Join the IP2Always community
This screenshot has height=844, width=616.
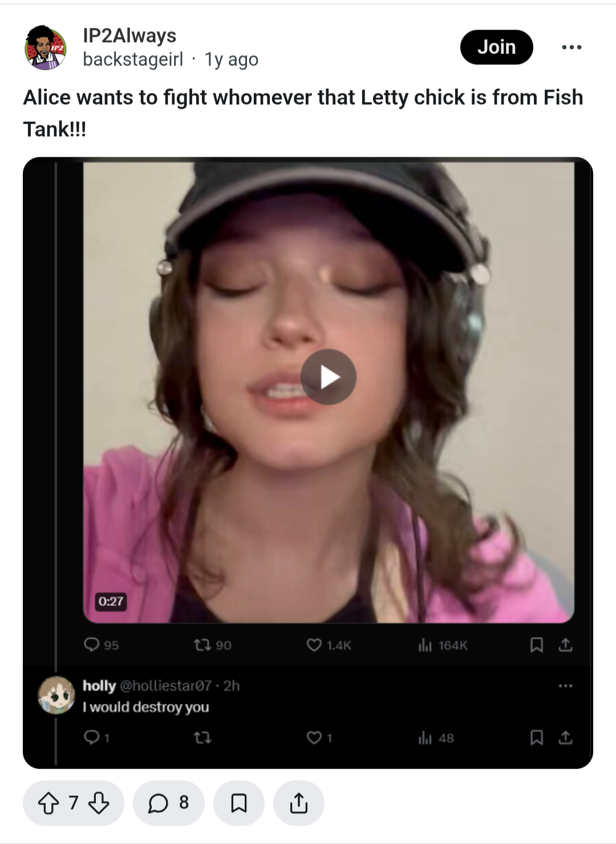[x=496, y=47]
